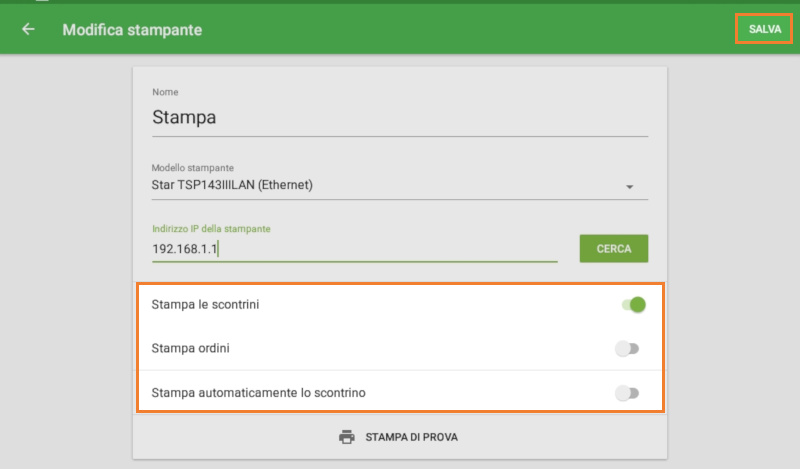800x469 pixels.
Task: Save the printer with SALVA
Action: click(x=764, y=30)
